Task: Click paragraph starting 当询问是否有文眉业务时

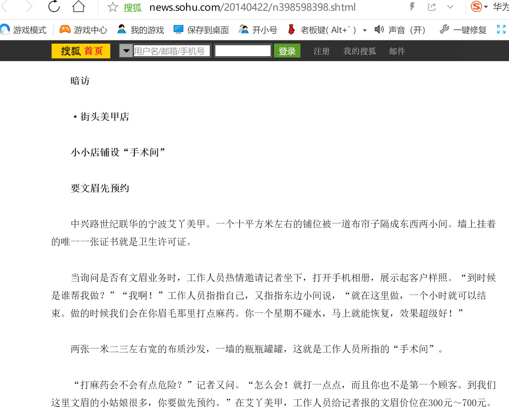Action: point(273,295)
